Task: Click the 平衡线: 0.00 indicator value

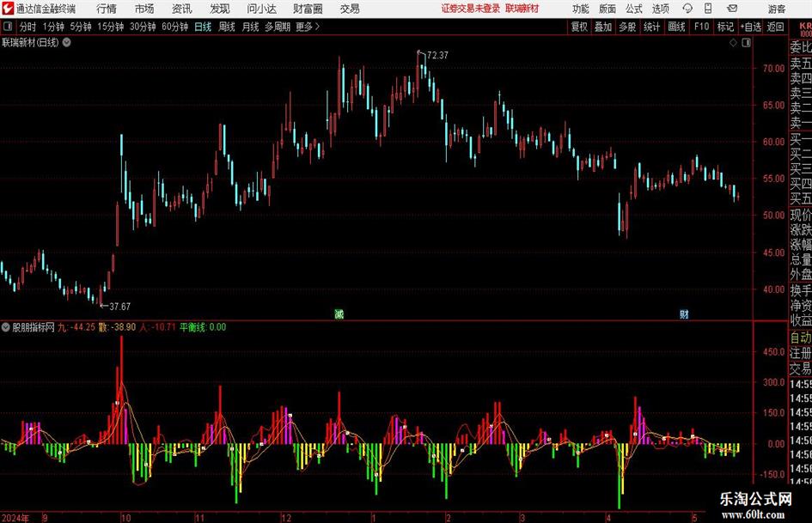Action: click(203, 327)
